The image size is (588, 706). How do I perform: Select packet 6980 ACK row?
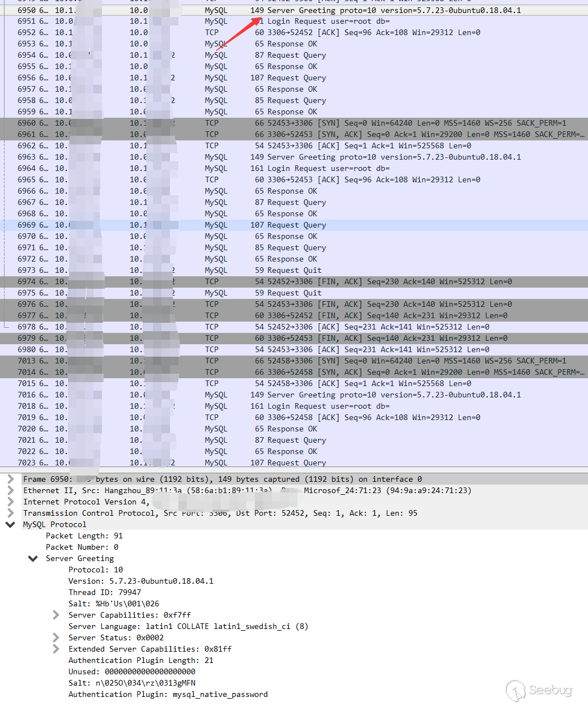tap(294, 350)
